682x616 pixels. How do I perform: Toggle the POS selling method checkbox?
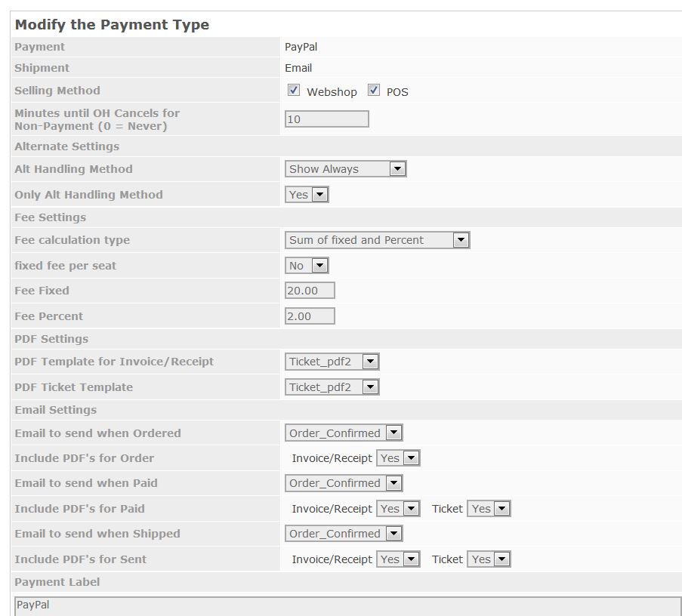click(x=374, y=91)
